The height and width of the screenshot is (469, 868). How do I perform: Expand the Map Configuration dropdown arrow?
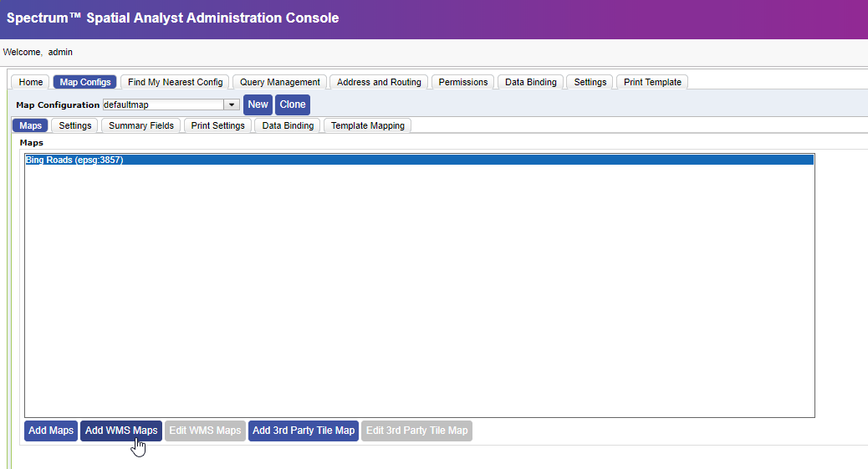coord(232,105)
